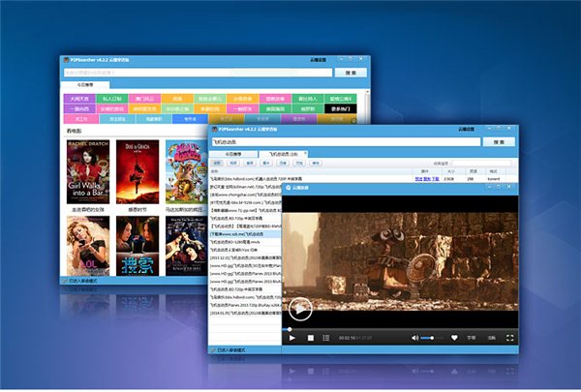Switch to 今日推荐 tab in front window
This screenshot has height=392, width=581.
[233, 154]
